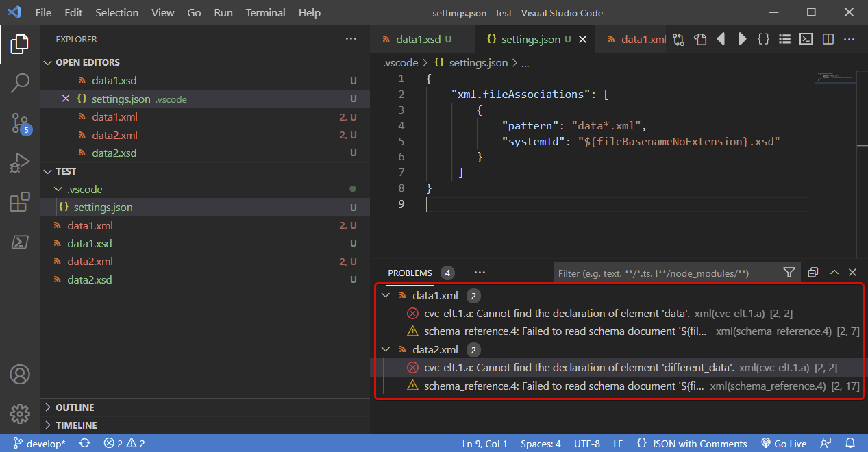Viewport: 868px width, 452px height.
Task: Click UTF-8 encoding in status bar
Action: point(587,443)
